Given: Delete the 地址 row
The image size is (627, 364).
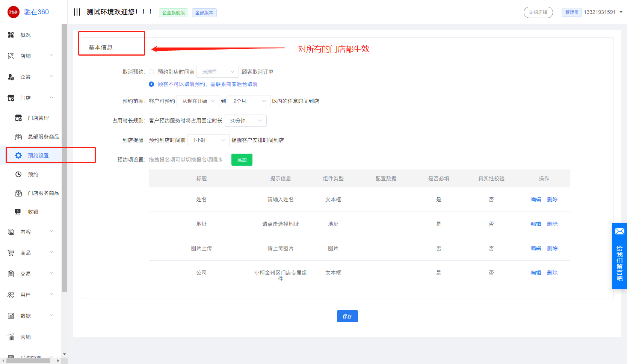Looking at the screenshot, I should [x=552, y=224].
